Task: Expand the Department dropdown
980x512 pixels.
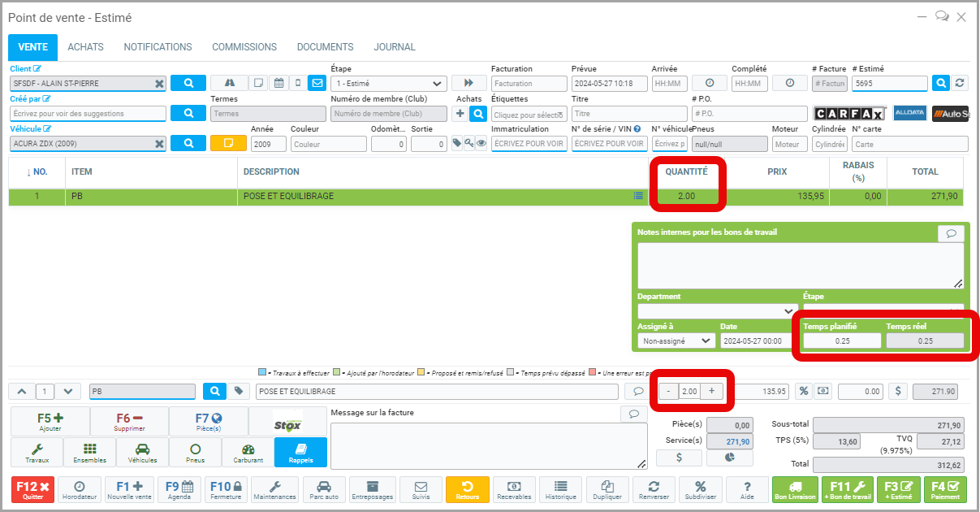Action: (x=716, y=310)
